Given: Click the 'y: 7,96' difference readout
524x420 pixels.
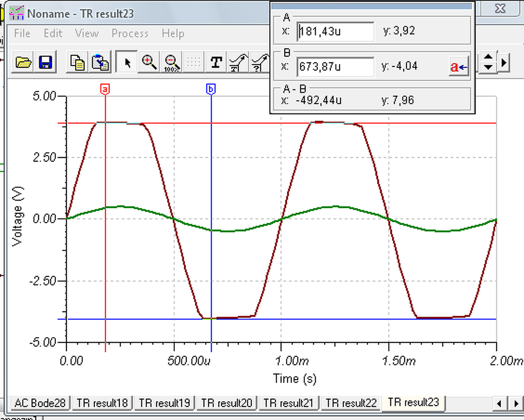Looking at the screenshot, I should coord(398,100).
